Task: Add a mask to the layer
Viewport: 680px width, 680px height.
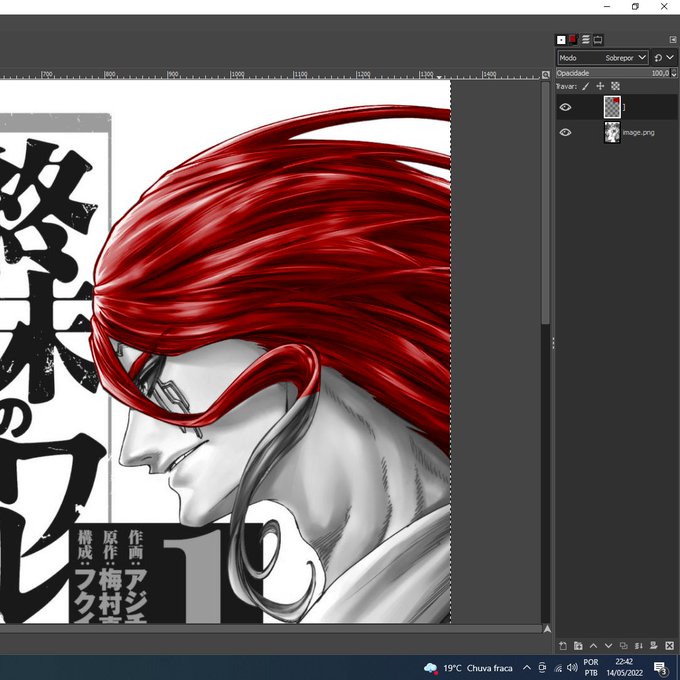Action: tap(654, 645)
